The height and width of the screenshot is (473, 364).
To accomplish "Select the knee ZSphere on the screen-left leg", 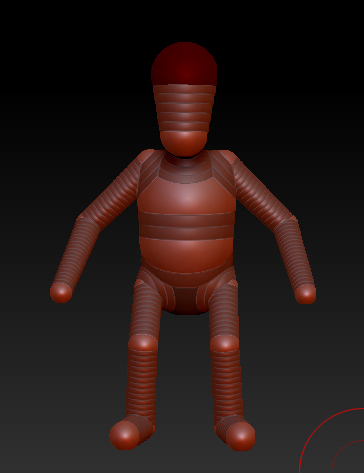I will [x=143, y=343].
